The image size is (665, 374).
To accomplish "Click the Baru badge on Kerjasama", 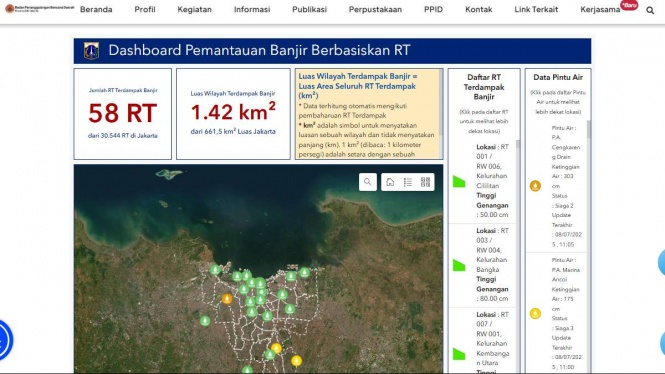I will click(629, 5).
